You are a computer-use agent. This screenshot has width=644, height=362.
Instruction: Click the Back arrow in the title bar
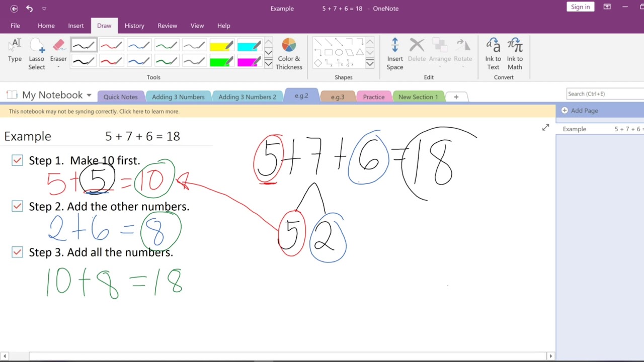pos(14,9)
